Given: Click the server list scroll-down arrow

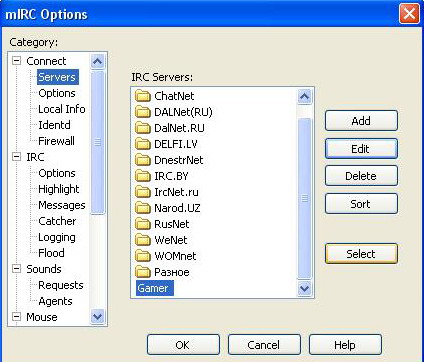Looking at the screenshot, I should (304, 288).
